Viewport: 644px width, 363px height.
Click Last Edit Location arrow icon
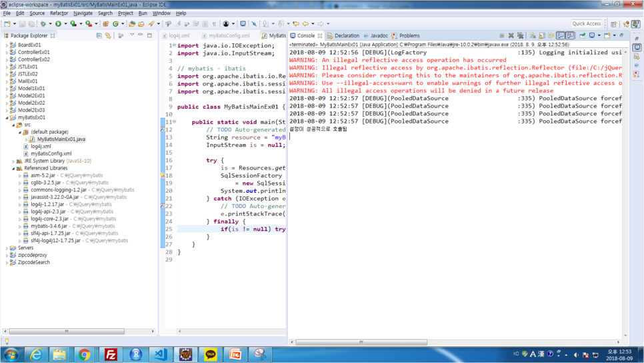click(296, 24)
